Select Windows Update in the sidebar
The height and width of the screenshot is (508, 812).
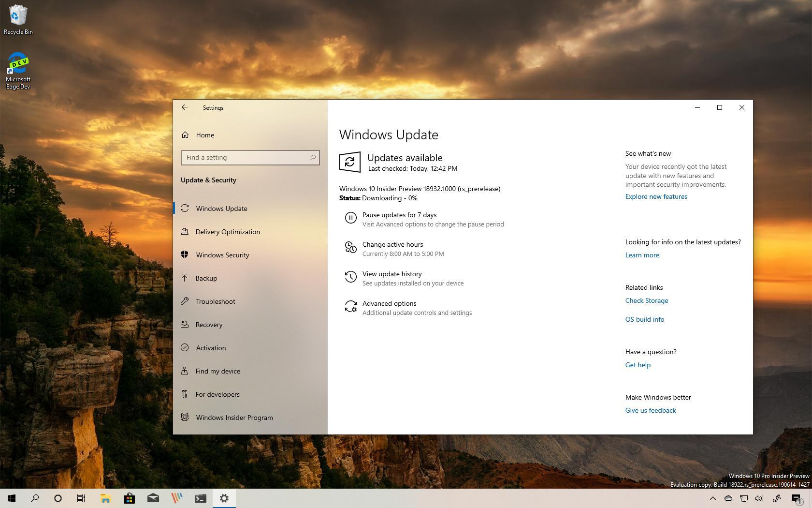(250, 209)
